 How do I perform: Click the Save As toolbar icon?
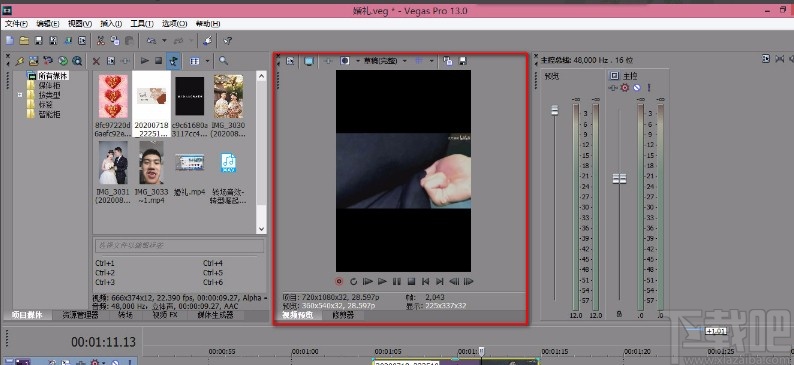click(x=53, y=40)
